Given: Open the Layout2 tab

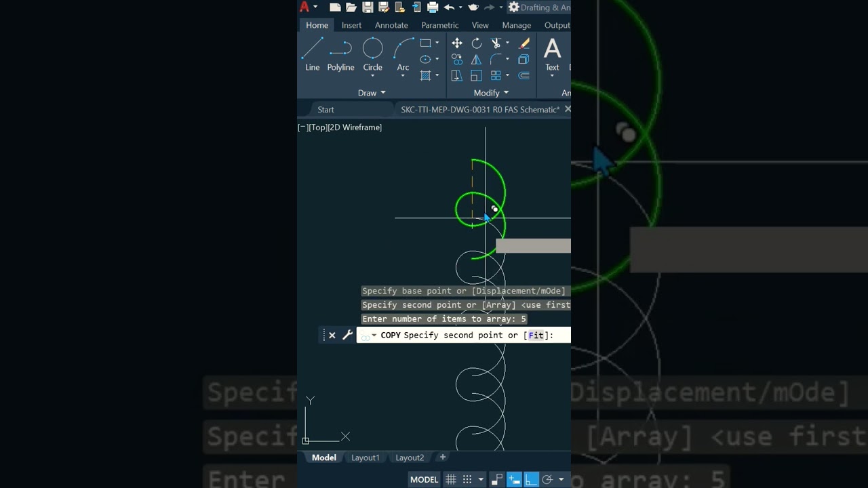Looking at the screenshot, I should click(x=410, y=457).
